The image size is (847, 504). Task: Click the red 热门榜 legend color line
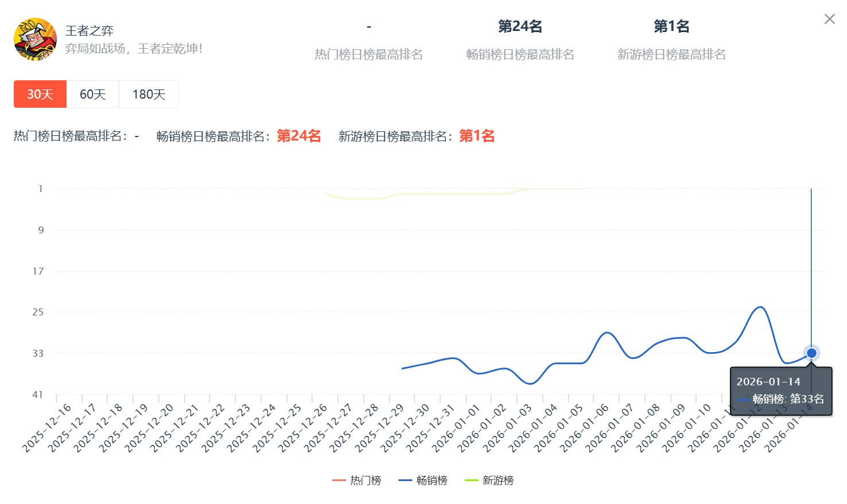[339, 480]
